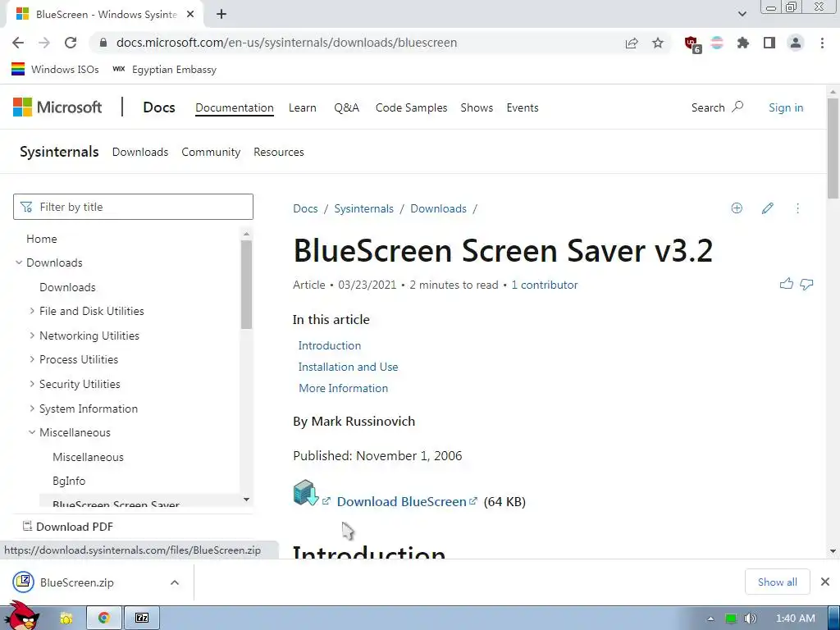The width and height of the screenshot is (840, 630).
Task: Click the Sysinternals breadcrumb link
Action: 363,208
